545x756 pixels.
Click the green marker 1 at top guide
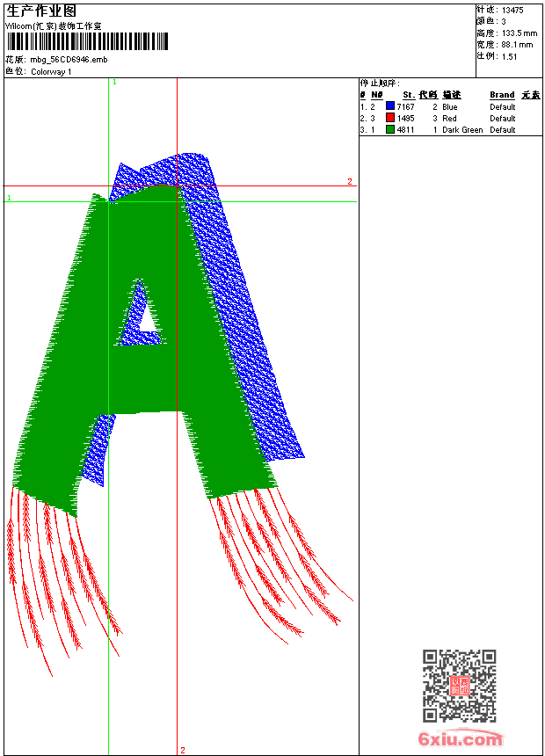pyautogui.click(x=114, y=82)
